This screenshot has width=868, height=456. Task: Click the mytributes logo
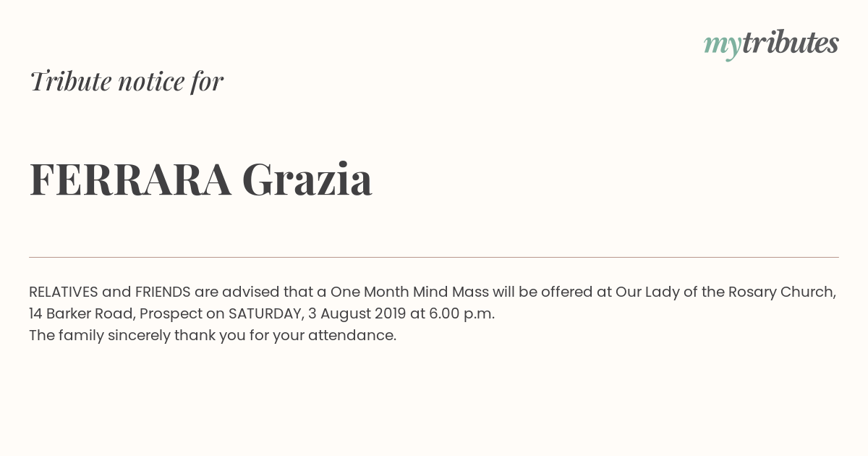(x=771, y=44)
